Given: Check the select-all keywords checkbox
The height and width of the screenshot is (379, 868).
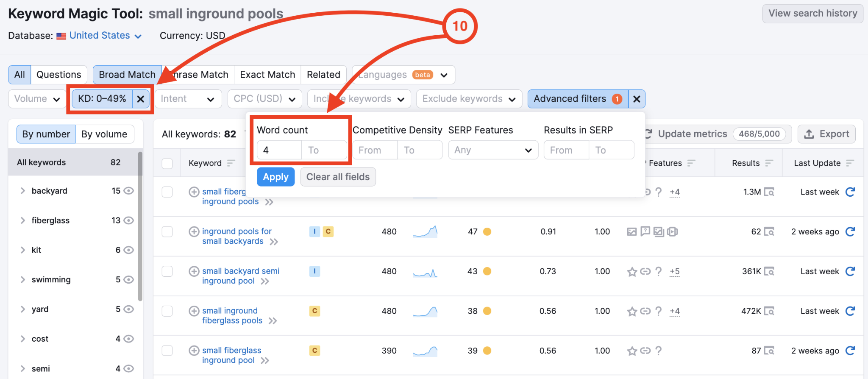Looking at the screenshot, I should click(167, 163).
